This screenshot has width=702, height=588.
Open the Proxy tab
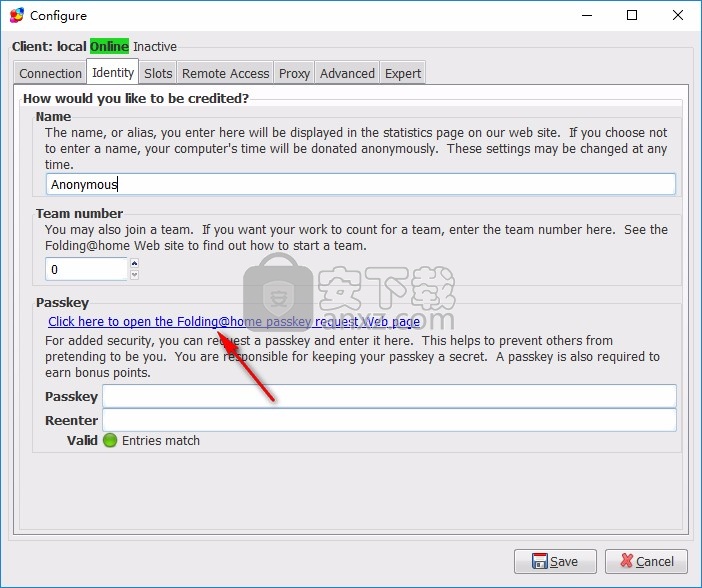294,73
